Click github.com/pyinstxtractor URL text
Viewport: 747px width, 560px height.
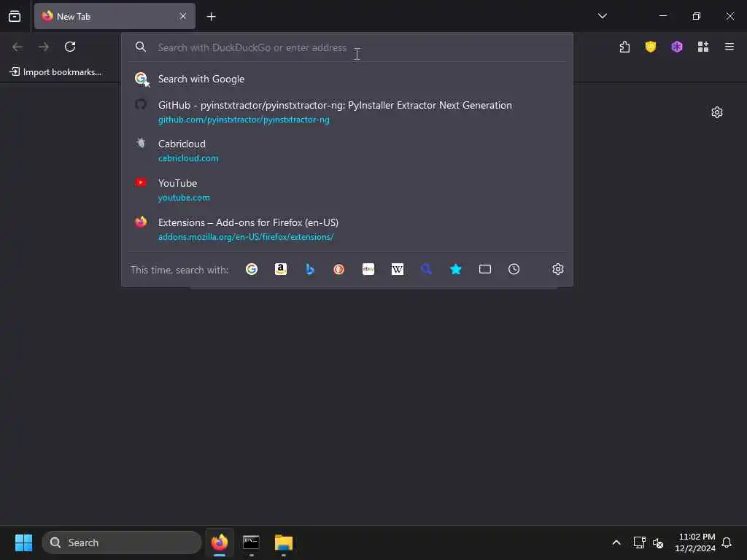click(x=244, y=120)
